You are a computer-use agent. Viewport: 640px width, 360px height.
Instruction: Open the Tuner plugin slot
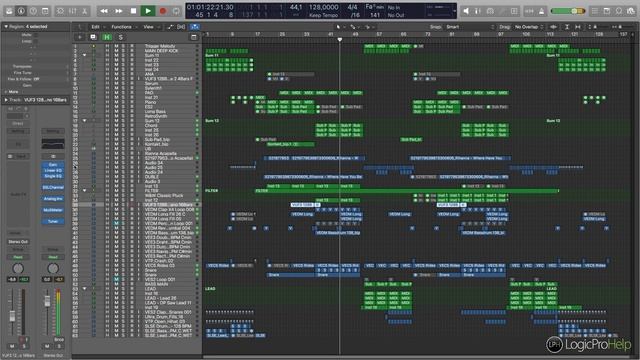(53, 221)
